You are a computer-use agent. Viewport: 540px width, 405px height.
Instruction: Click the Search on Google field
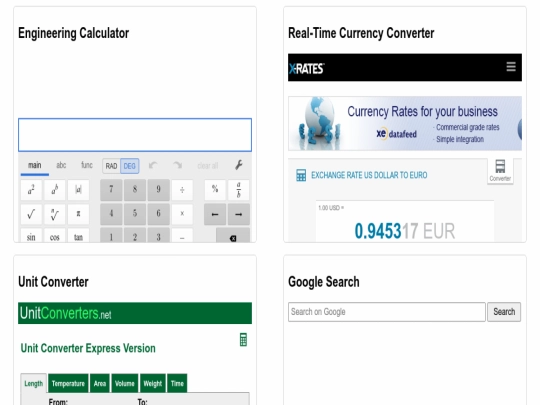[387, 312]
